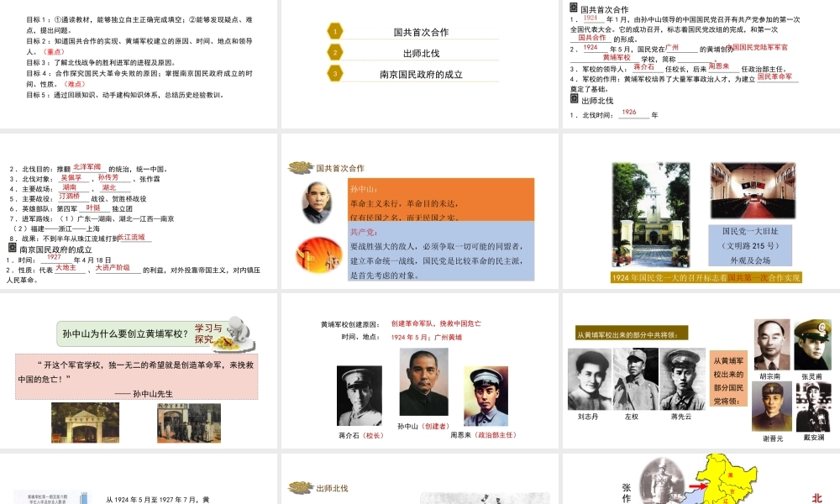The width and height of the screenshot is (840, 504).
Task: Click the agenda text 出师北伐
Action: [421, 53]
